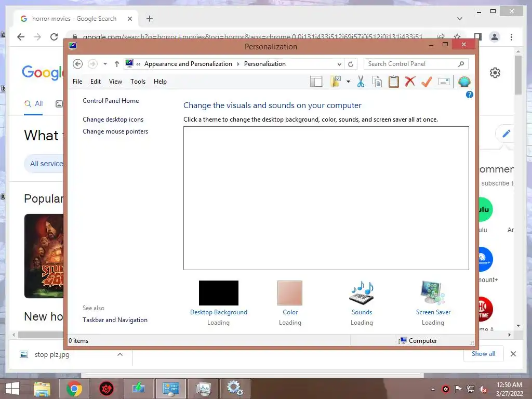Open Chrome's three-dot menu

tap(511, 37)
